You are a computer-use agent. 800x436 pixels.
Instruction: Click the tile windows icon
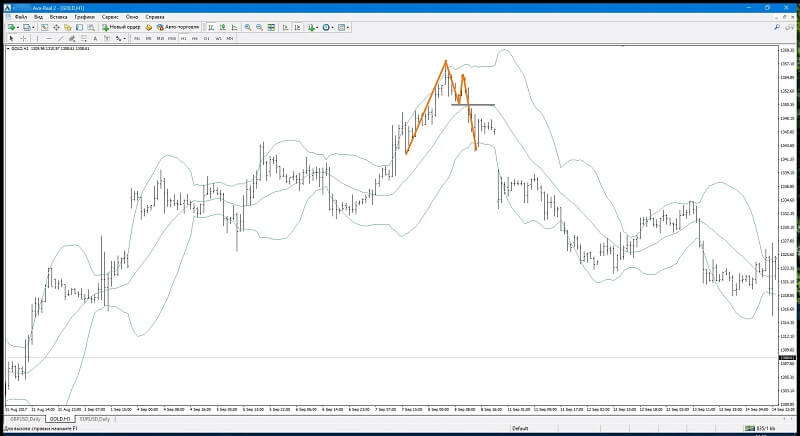[x=271, y=28]
